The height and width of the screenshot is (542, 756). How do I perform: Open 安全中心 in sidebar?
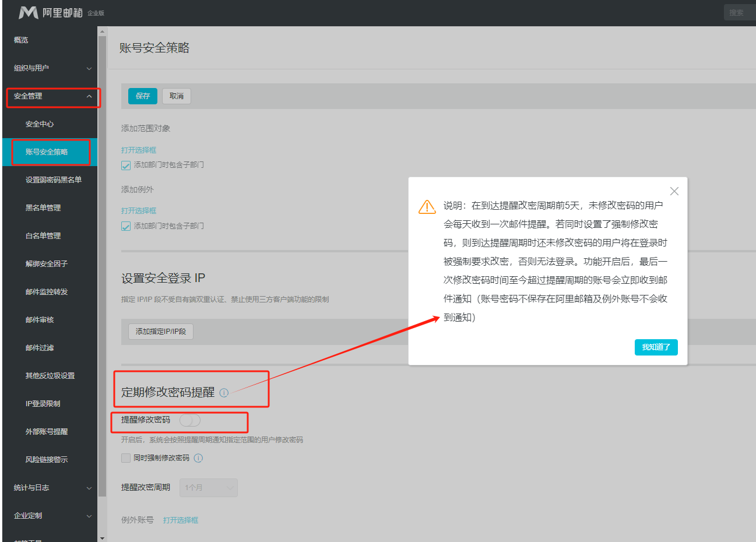point(40,124)
